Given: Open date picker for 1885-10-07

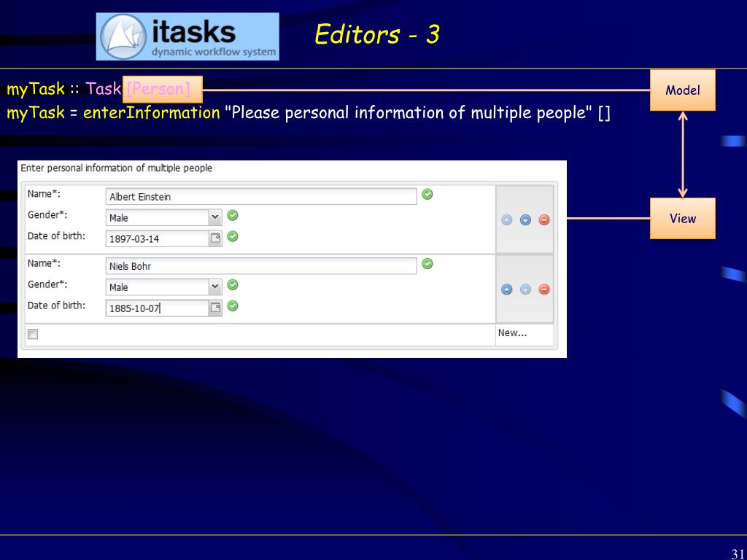Looking at the screenshot, I should coord(215,308).
